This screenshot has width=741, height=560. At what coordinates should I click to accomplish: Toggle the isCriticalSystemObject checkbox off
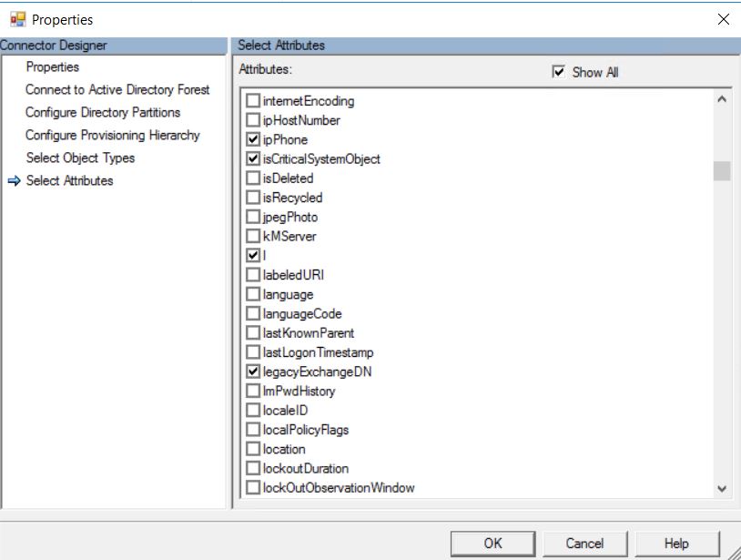pos(253,159)
